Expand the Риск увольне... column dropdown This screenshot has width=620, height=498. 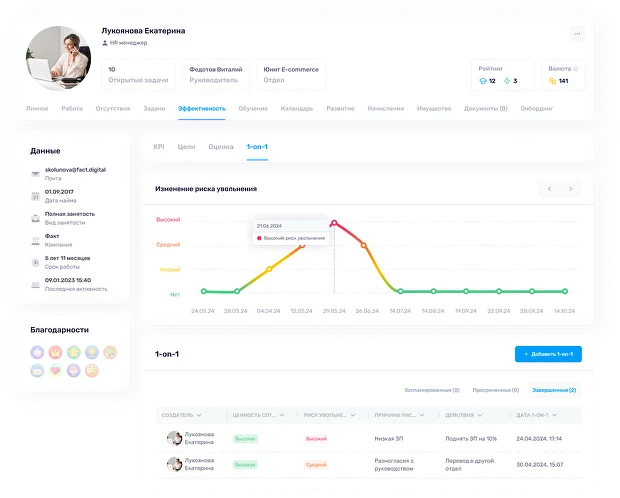tap(353, 415)
